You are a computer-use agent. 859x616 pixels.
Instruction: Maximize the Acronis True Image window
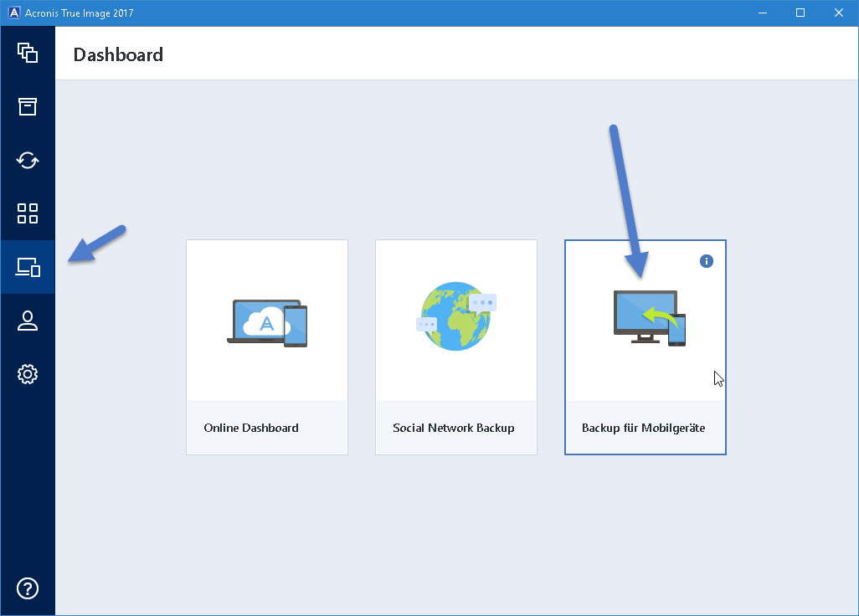pos(800,13)
